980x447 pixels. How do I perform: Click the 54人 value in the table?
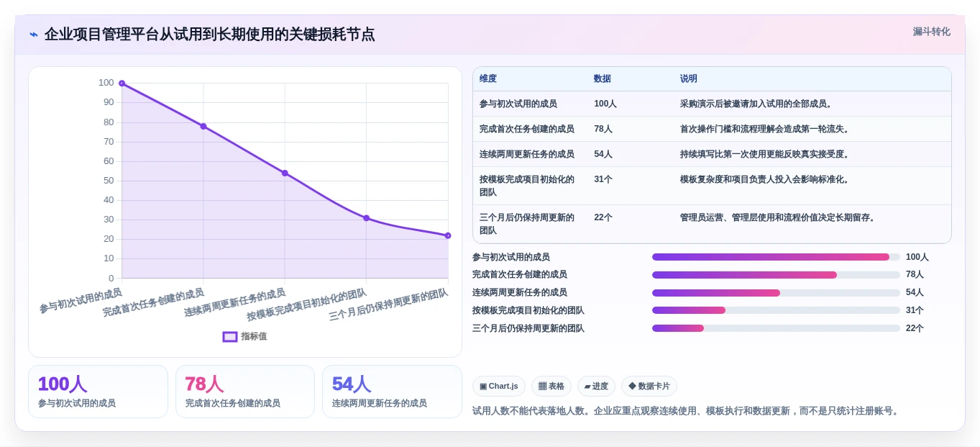coord(603,154)
